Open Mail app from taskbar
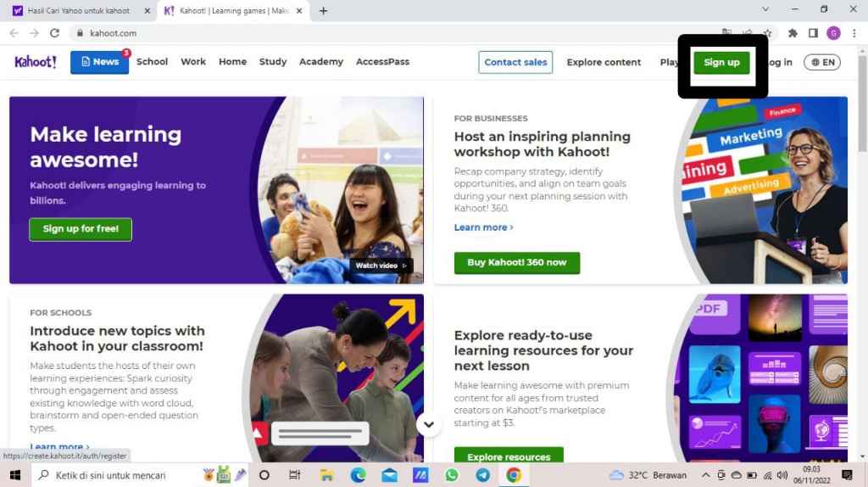This screenshot has height=487, width=868. (x=389, y=475)
